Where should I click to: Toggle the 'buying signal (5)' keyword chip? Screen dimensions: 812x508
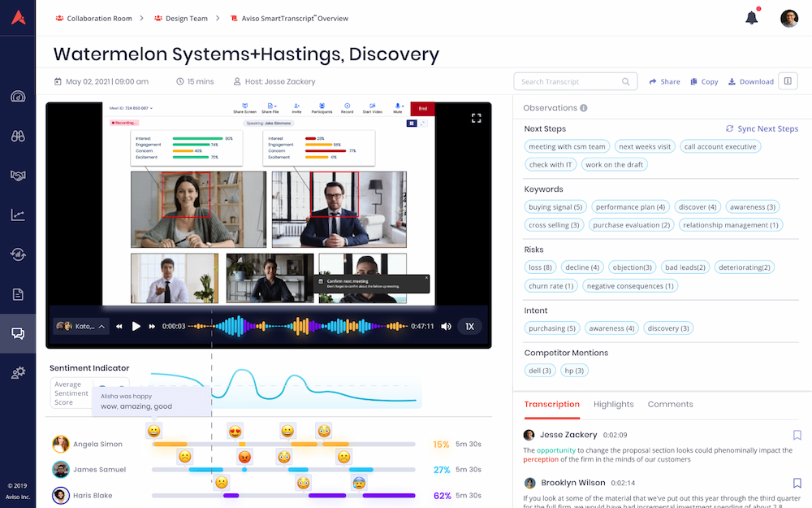556,207
